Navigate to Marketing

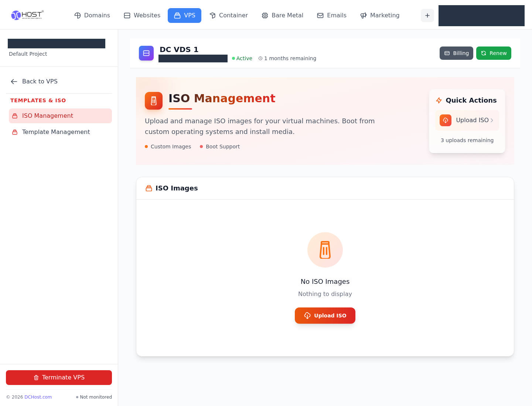(380, 16)
